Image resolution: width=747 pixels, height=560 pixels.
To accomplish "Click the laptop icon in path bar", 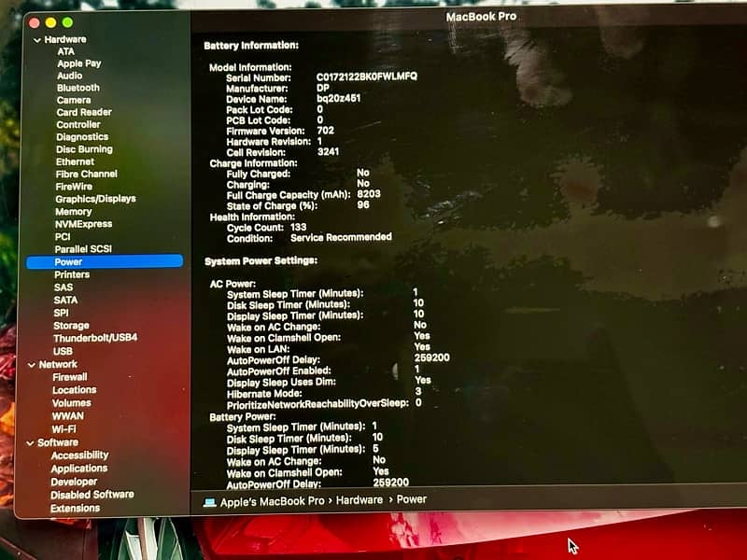I will pyautogui.click(x=209, y=502).
